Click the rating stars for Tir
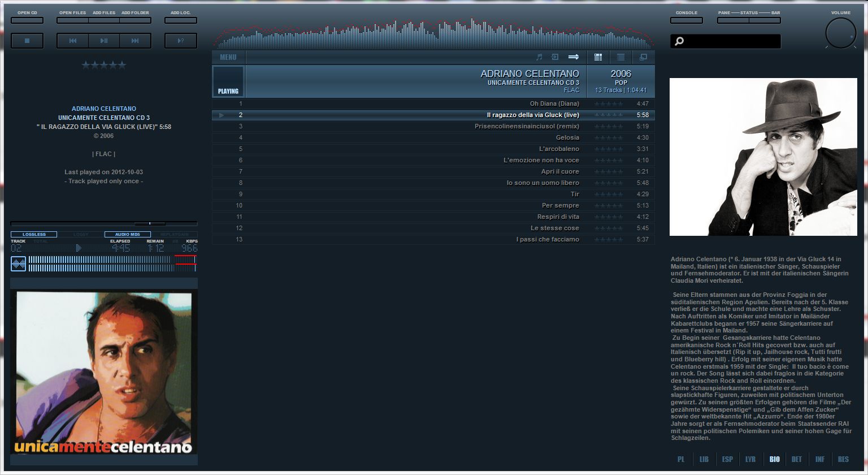 pos(609,195)
